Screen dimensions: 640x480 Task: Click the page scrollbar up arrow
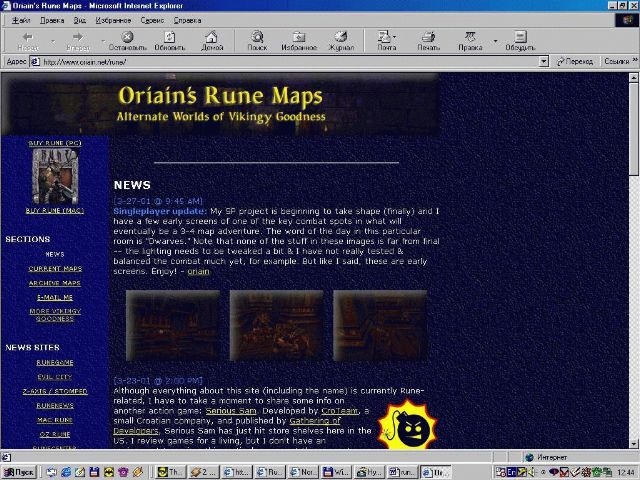tap(633, 78)
